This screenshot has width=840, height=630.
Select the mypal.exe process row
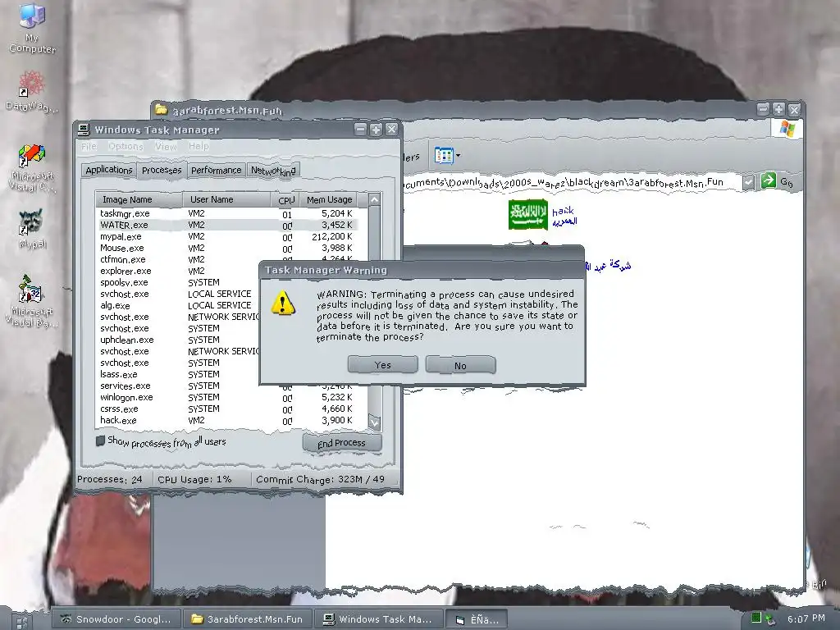(226, 236)
